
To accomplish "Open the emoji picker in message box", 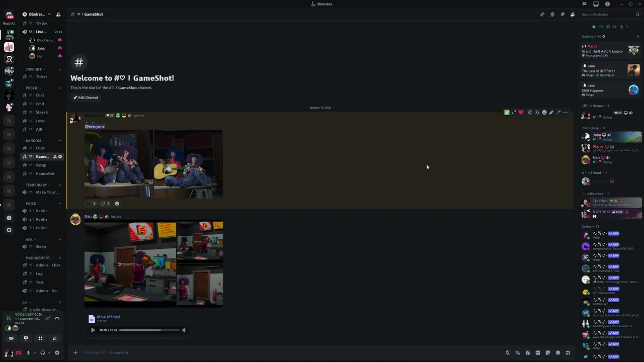I will [558, 352].
